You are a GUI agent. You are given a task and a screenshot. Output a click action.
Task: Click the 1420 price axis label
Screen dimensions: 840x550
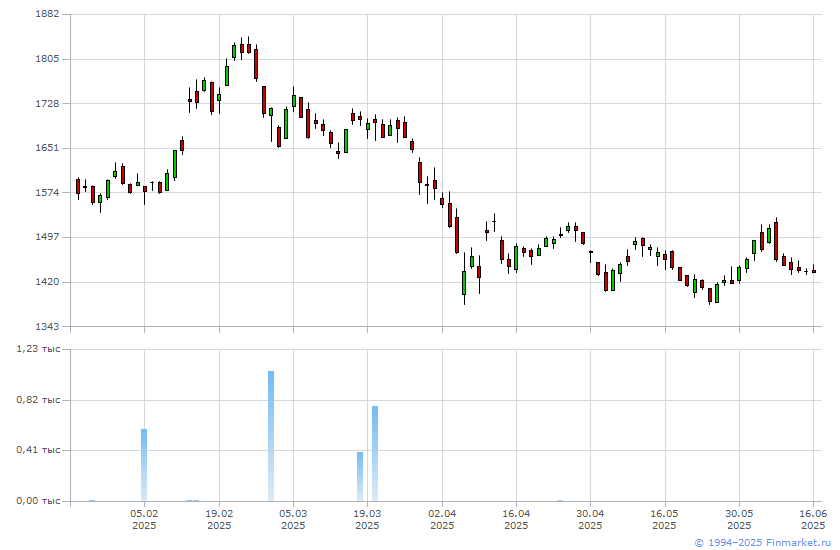click(47, 281)
